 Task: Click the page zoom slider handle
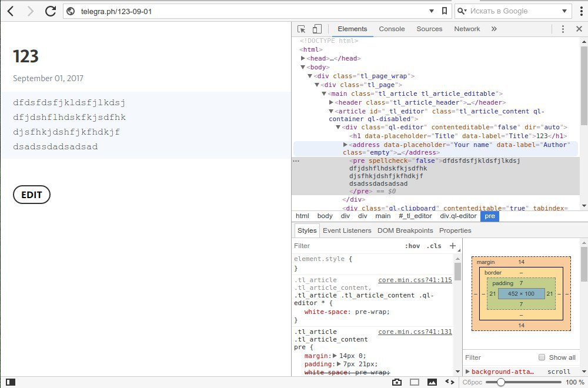[500, 382]
